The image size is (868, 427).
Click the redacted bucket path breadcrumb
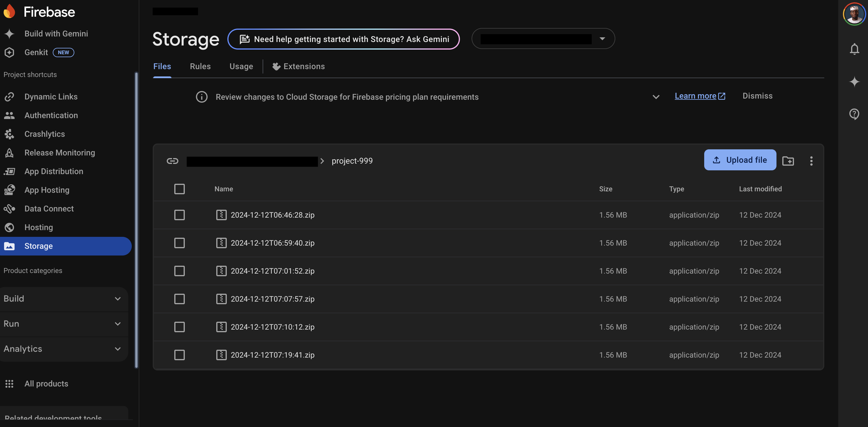point(252,162)
